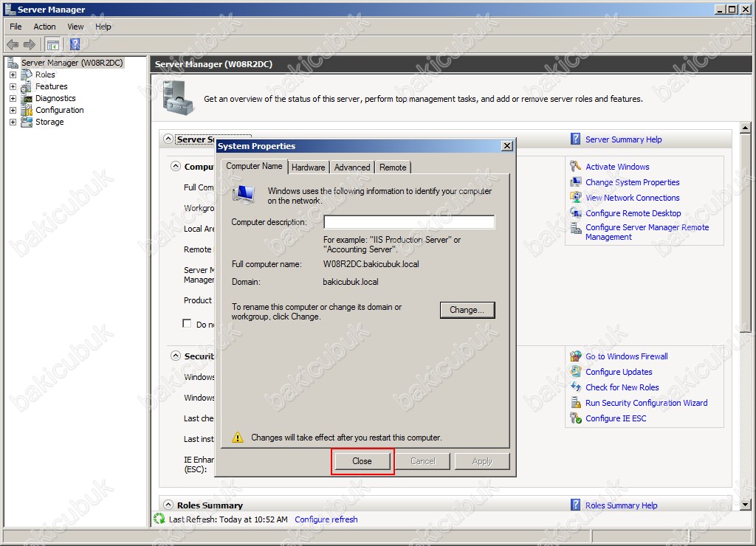Image resolution: width=756 pixels, height=546 pixels.
Task: Switch to the Hardware tab
Action: coord(308,167)
